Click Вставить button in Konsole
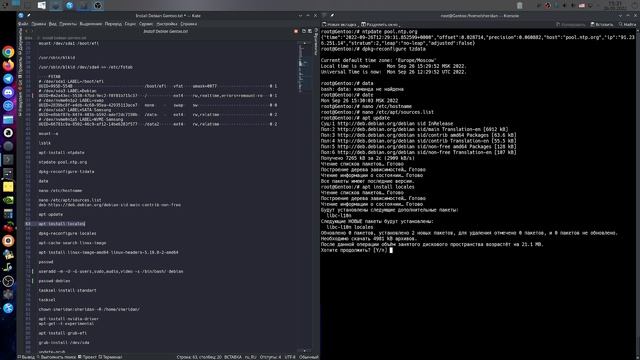This screenshot has height=360, width=640. click(x=602, y=24)
